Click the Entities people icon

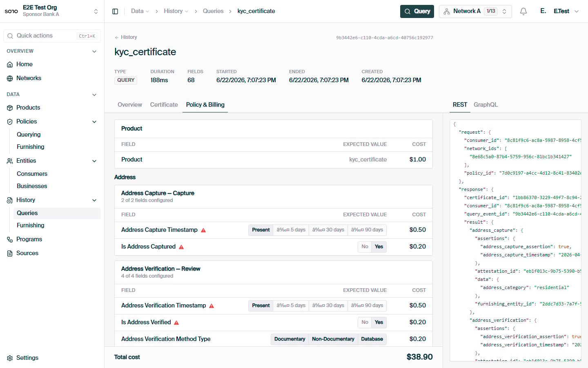click(10, 161)
